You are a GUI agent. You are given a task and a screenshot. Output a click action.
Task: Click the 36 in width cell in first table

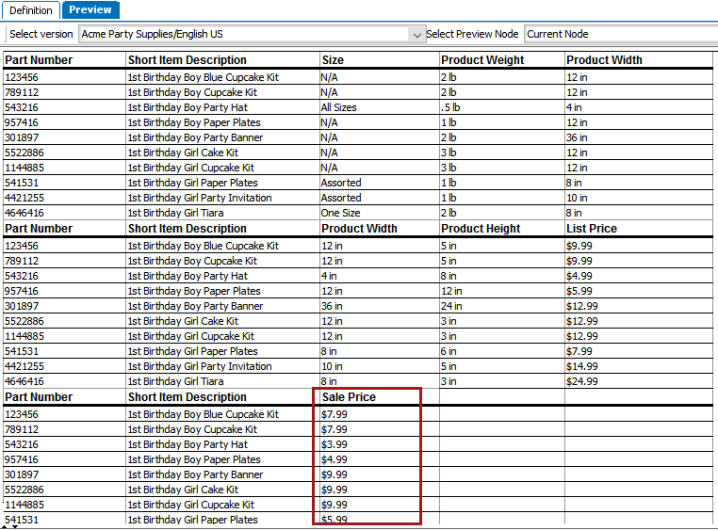tap(577, 138)
